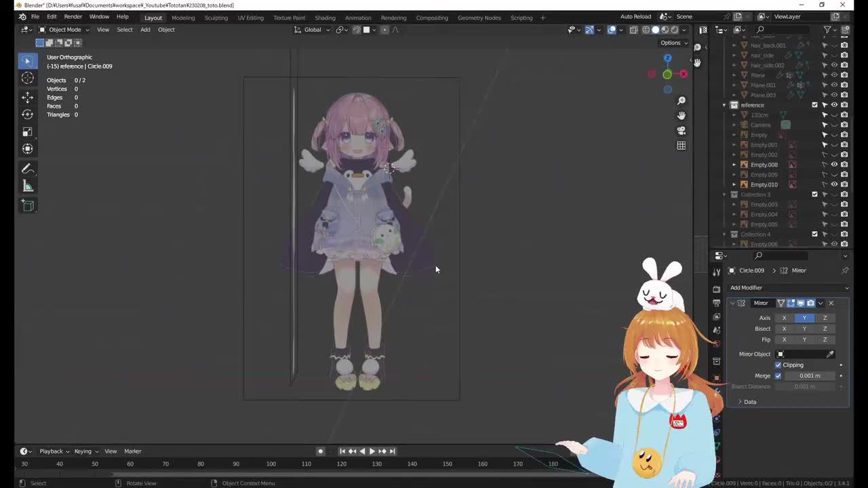Enable Bisect Y
Image resolution: width=868 pixels, height=488 pixels.
[804, 329]
